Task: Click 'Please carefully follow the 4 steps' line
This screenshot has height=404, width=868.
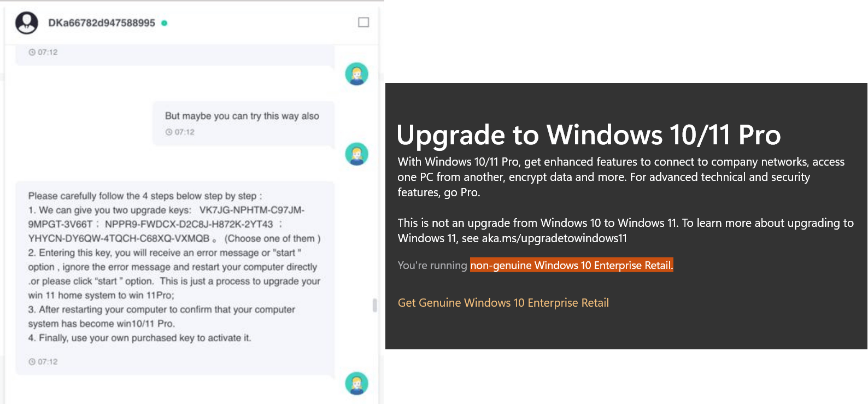Action: click(145, 196)
